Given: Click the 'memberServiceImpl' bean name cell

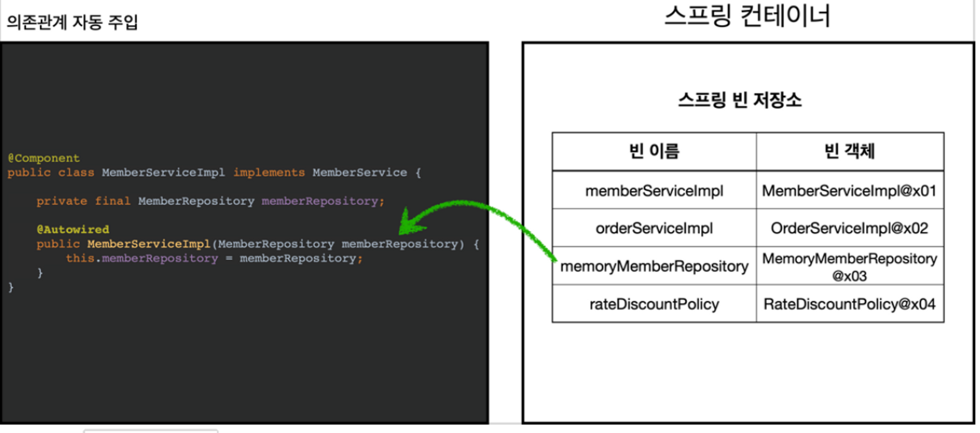Looking at the screenshot, I should 654,190.
